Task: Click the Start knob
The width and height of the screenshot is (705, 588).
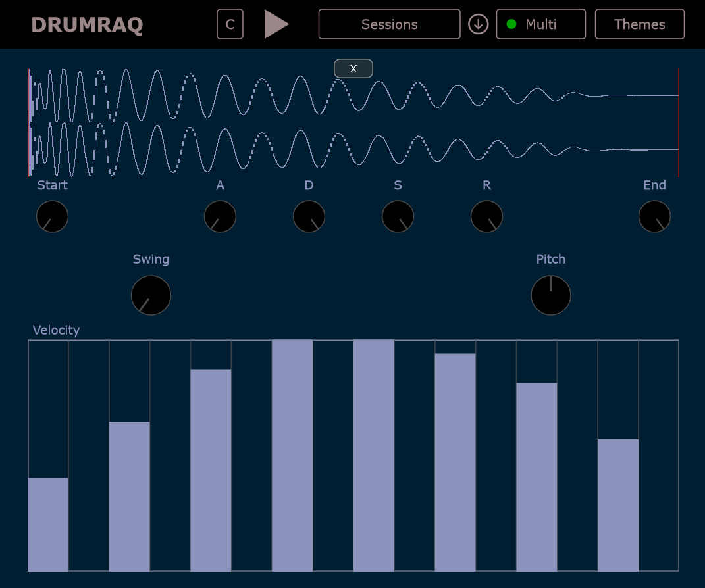Action: pyautogui.click(x=52, y=216)
